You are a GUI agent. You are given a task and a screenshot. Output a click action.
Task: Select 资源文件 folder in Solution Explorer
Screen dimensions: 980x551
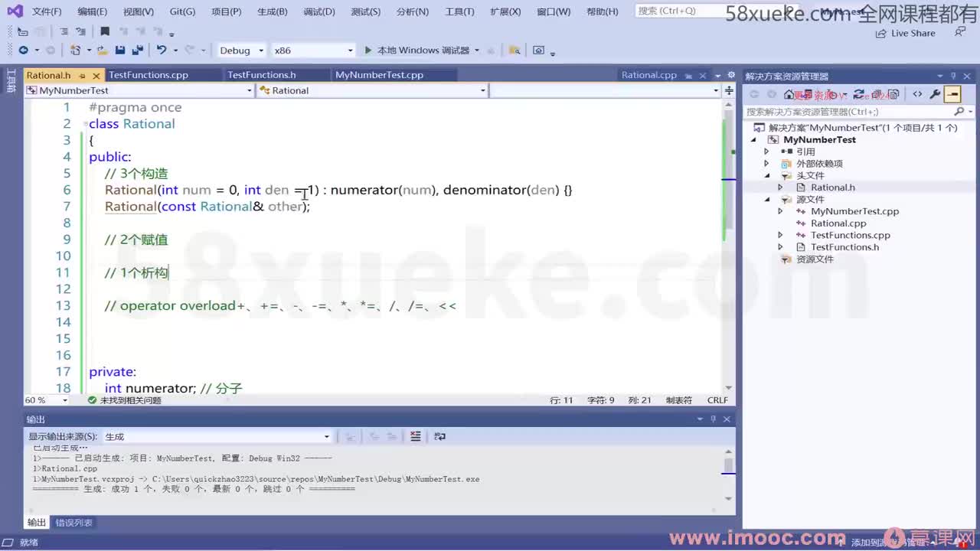tap(815, 259)
